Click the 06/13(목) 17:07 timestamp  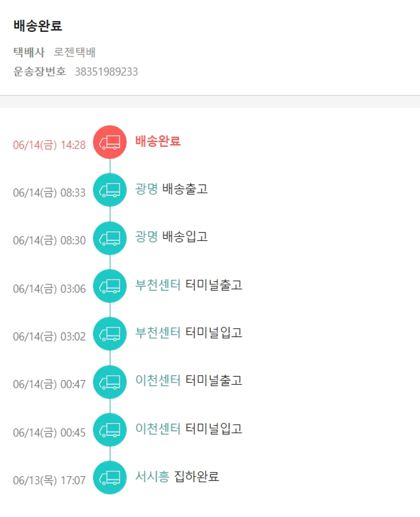[49, 481]
